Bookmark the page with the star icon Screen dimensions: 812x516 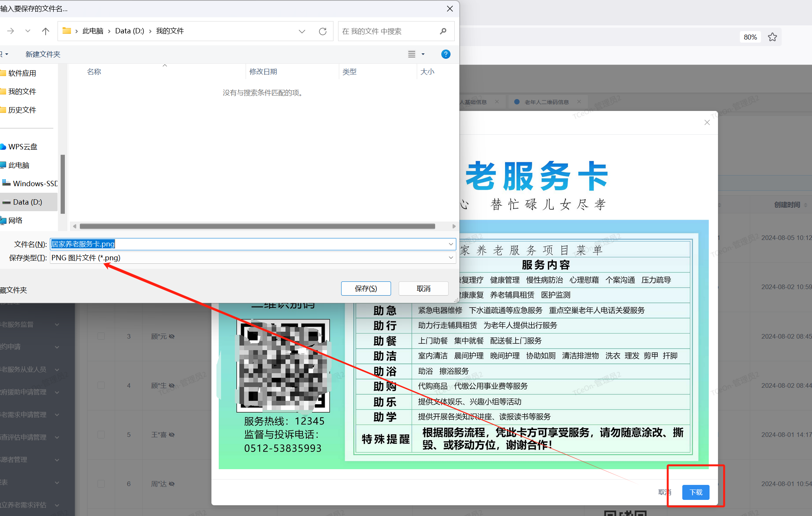(772, 37)
